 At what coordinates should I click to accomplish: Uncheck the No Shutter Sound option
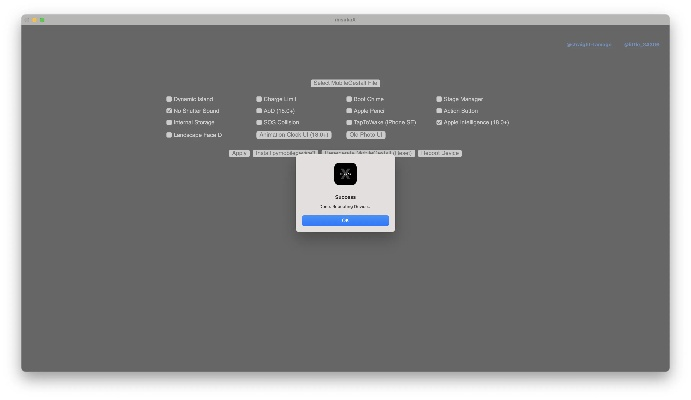tap(169, 111)
